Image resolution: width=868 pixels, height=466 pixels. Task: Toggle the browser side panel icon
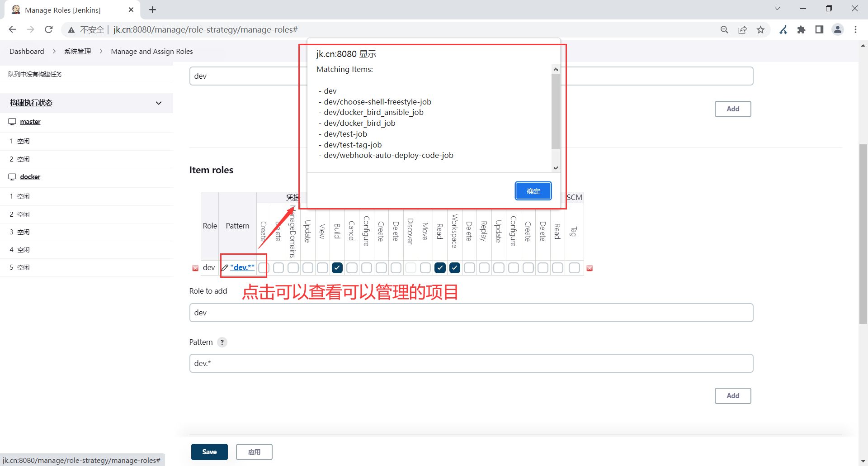(x=819, y=29)
